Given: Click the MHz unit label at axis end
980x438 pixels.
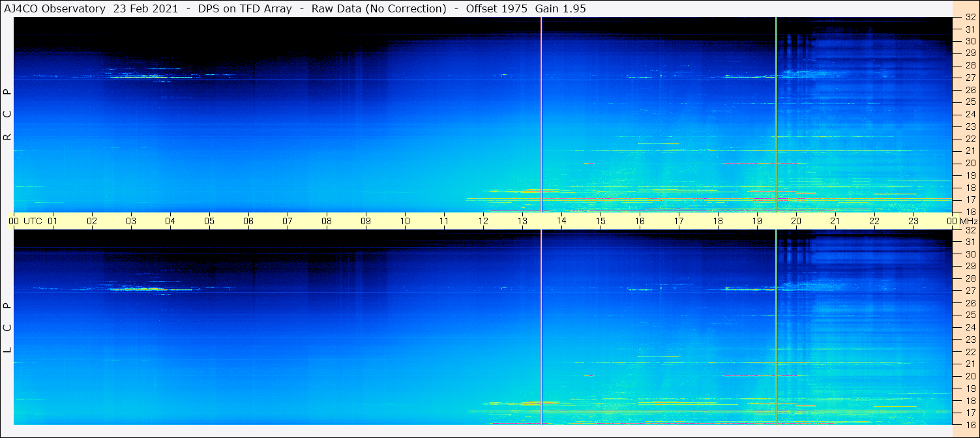Looking at the screenshot, I should (968, 221).
